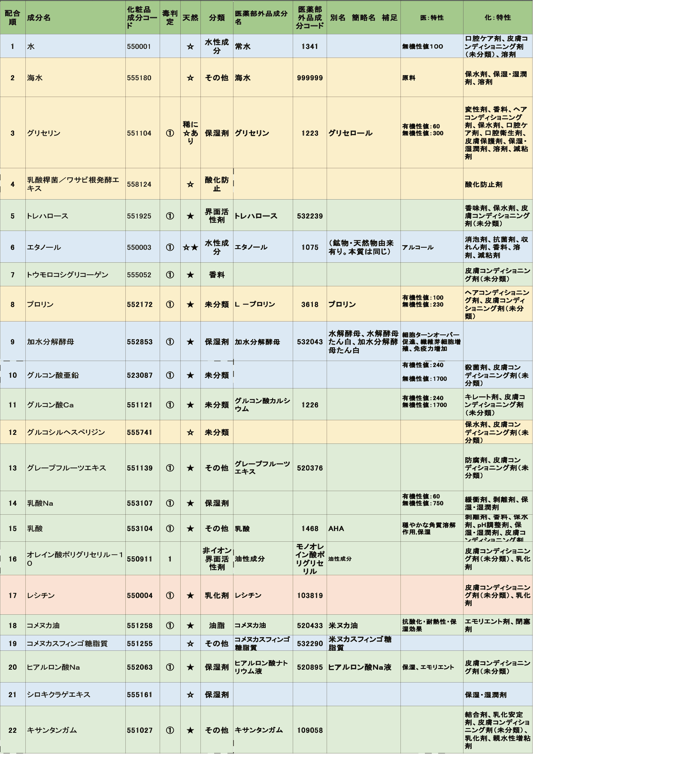Select the ingredient cell トレハロース in row 5

click(76, 216)
